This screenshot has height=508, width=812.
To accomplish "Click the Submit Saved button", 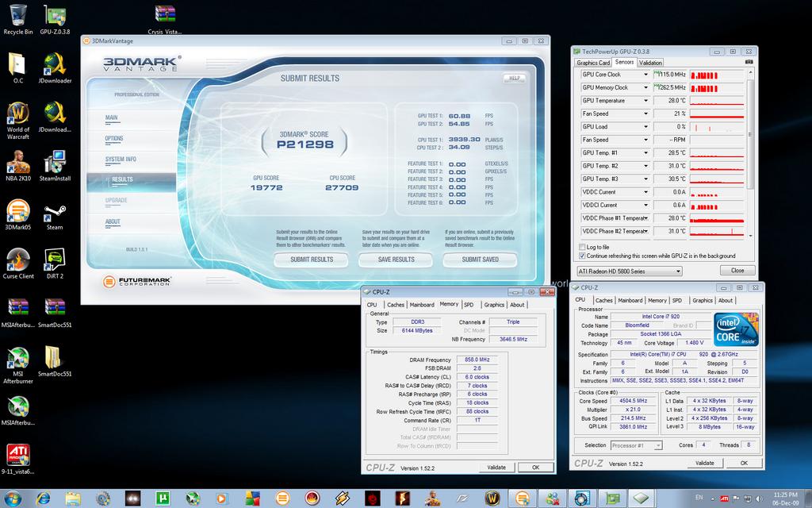I will [480, 260].
